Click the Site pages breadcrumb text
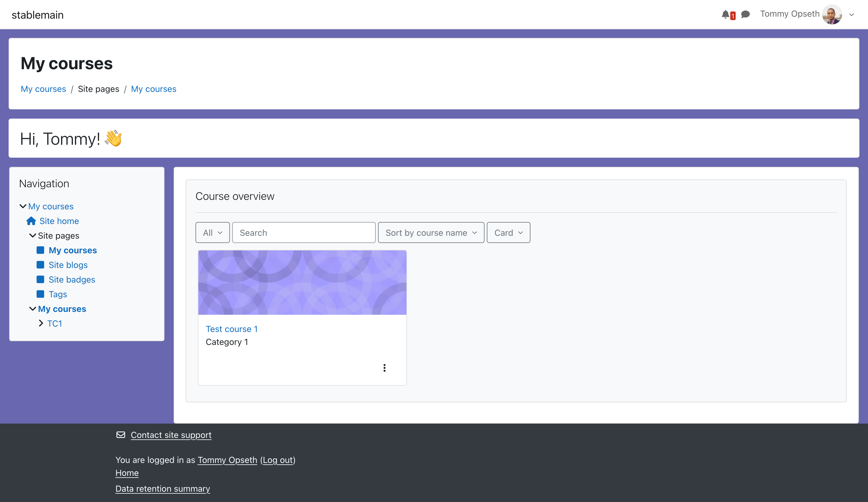The image size is (868, 502). click(x=98, y=89)
